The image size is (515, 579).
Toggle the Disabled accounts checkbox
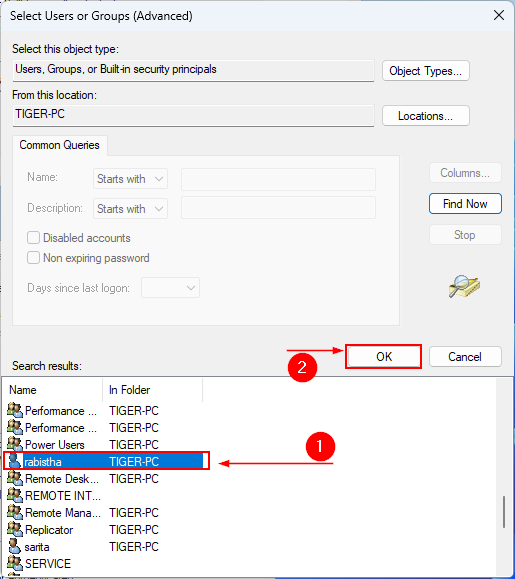point(33,237)
